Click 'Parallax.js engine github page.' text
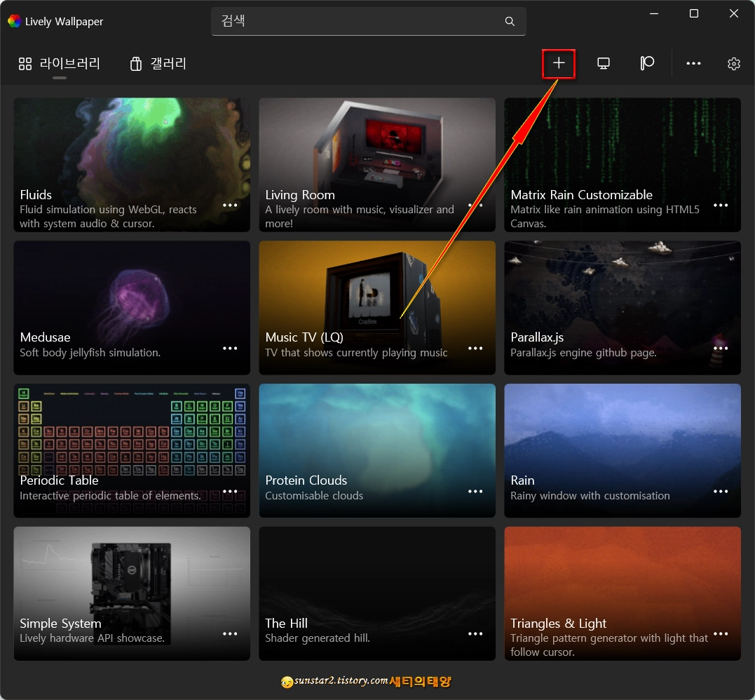 pyautogui.click(x=583, y=353)
